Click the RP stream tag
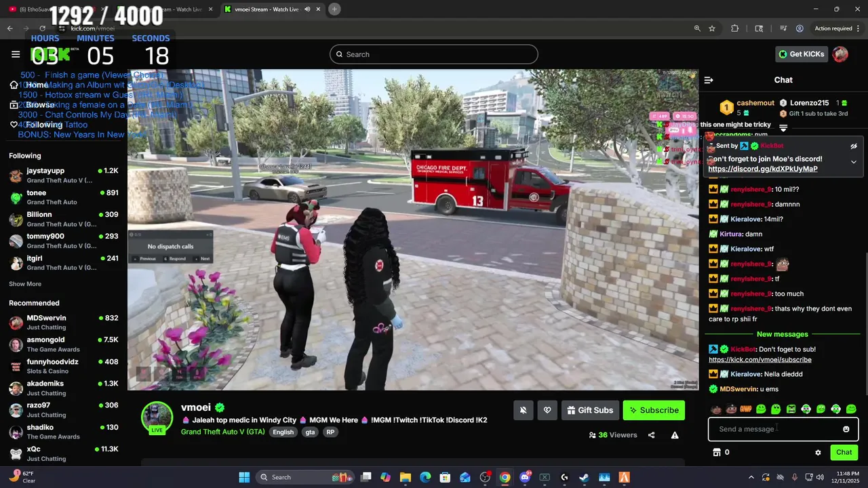Screen dimensions: 868x488 pos(330,432)
